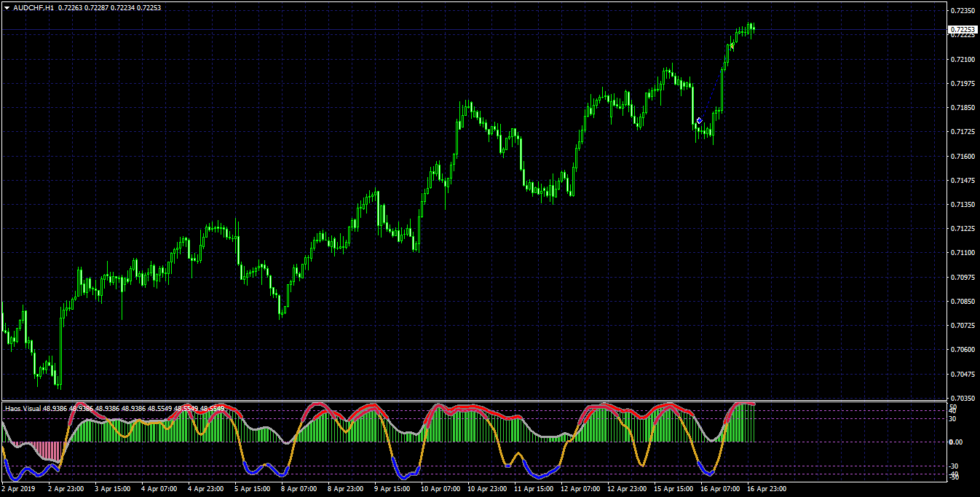Image resolution: width=980 pixels, height=497 pixels.
Task: Click the dashed trade line between arrows
Action: pyautogui.click(x=715, y=83)
